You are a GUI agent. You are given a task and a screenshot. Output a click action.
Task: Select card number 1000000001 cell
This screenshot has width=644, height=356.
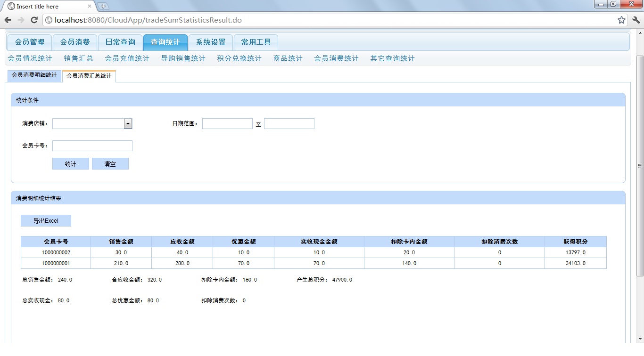56,263
